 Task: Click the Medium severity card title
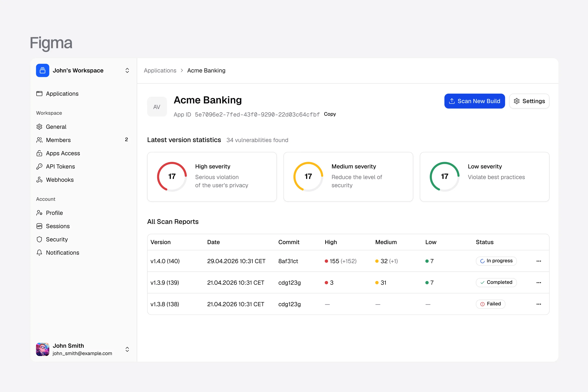tap(353, 167)
